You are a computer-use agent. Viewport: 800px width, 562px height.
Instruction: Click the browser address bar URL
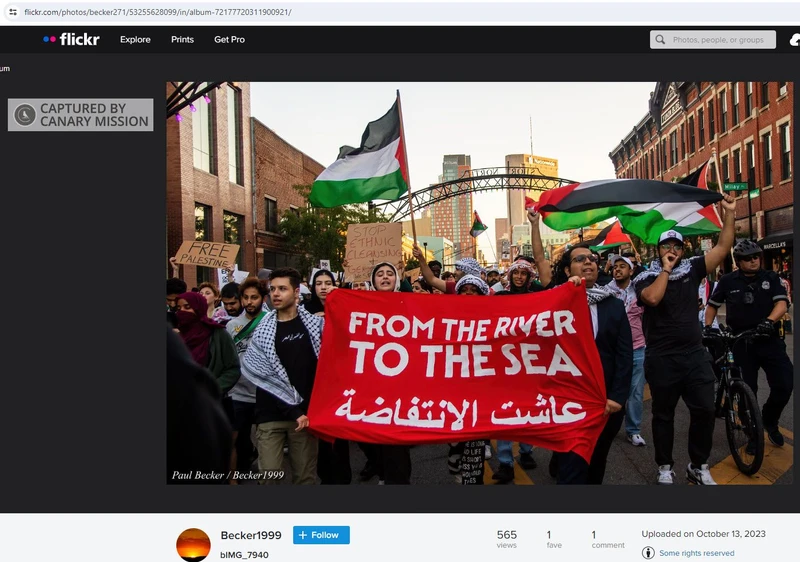pos(160,12)
